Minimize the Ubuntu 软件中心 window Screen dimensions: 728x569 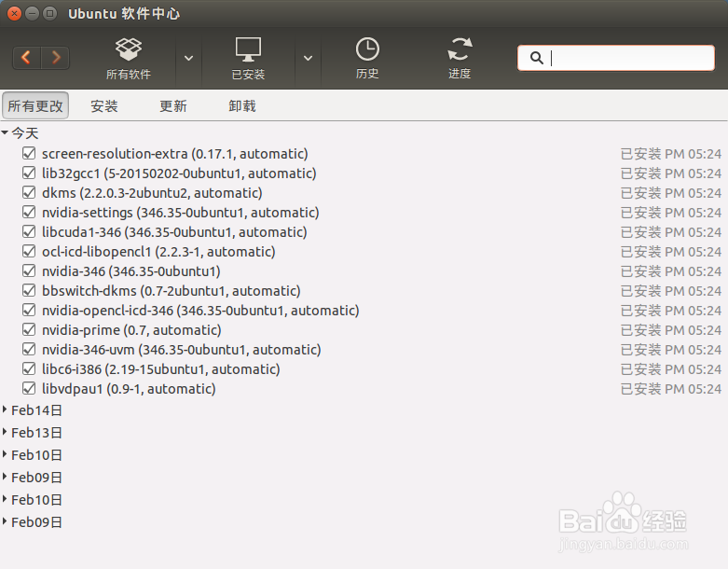pos(32,13)
